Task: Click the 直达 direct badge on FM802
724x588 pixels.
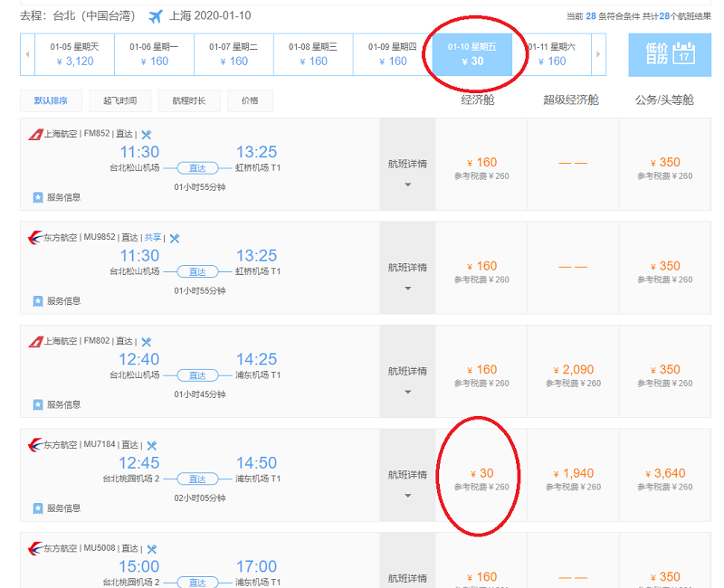Action: tap(197, 375)
